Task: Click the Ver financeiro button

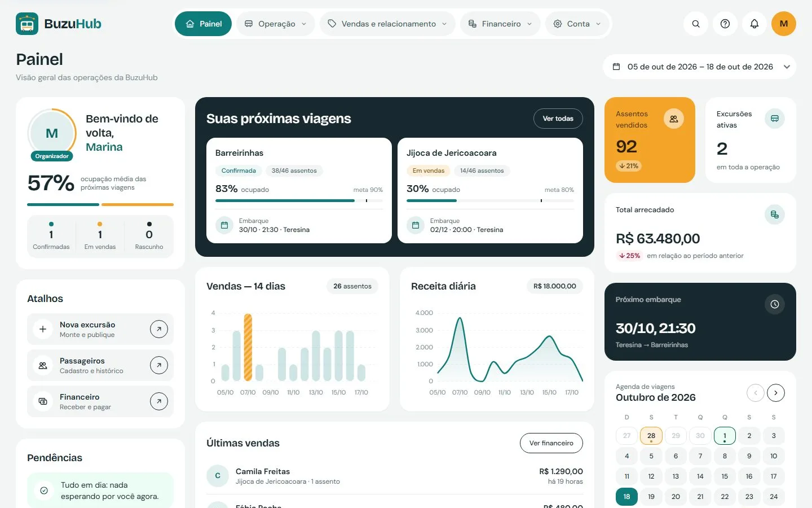Action: pyautogui.click(x=551, y=443)
